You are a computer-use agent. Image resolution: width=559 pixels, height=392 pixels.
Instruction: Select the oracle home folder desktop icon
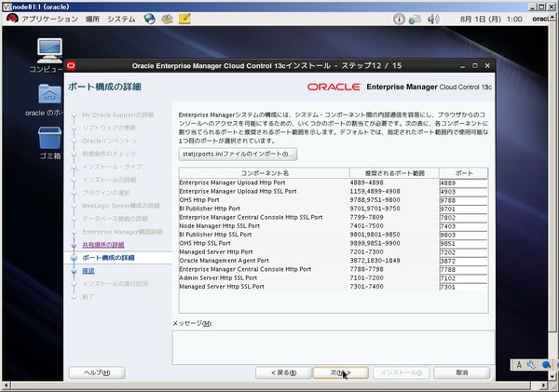tap(48, 101)
